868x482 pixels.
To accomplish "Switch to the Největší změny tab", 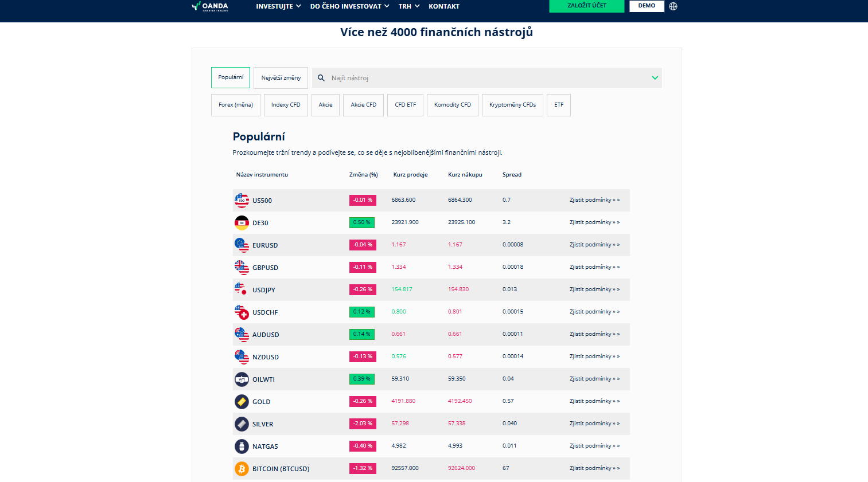I will click(x=281, y=78).
